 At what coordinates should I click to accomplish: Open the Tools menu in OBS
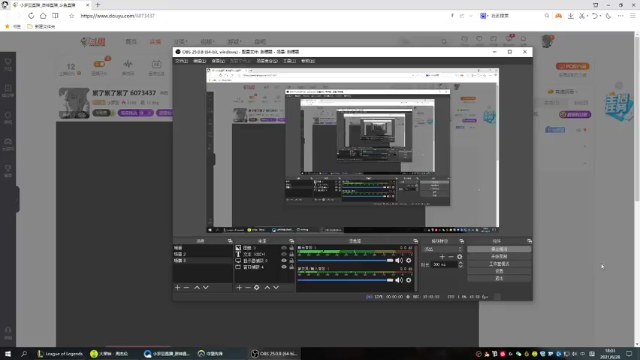point(289,61)
